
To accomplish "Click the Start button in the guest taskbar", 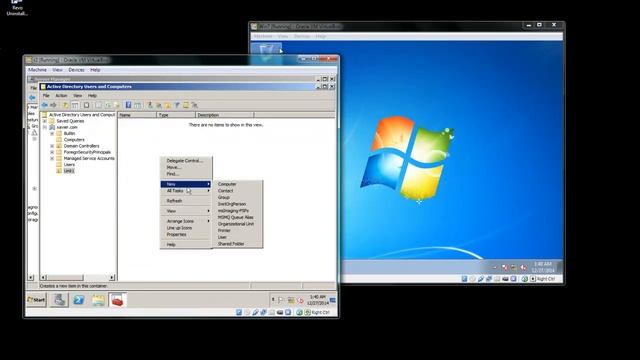I will (x=36, y=300).
